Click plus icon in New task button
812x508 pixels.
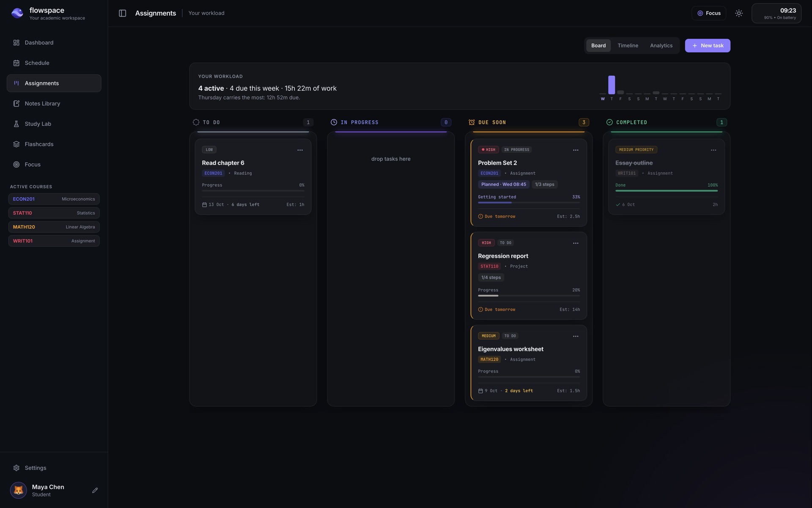[x=694, y=46]
